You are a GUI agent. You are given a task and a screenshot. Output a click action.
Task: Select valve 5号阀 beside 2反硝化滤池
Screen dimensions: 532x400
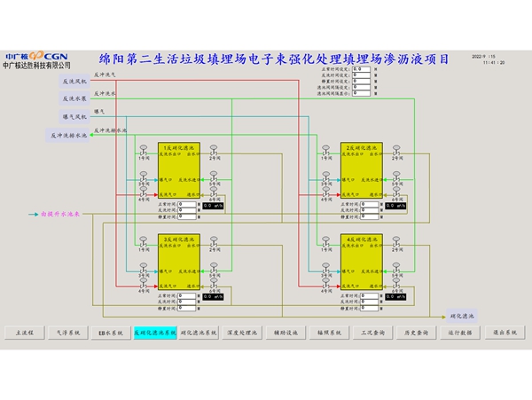click(397, 176)
